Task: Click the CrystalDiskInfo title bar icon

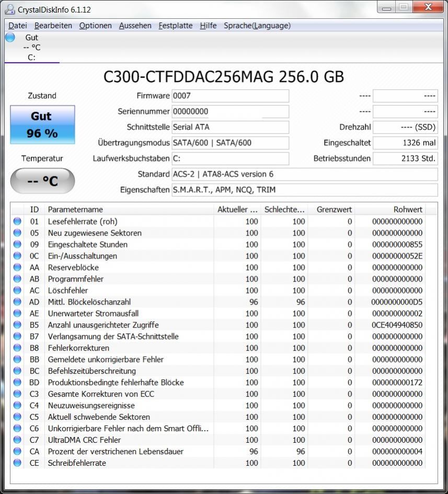Action: click(x=10, y=9)
